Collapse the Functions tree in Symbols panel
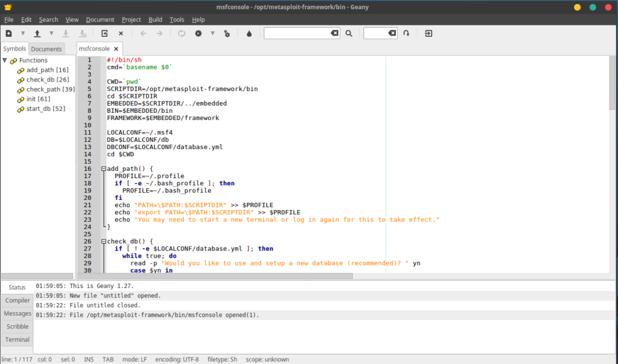618x364 pixels. [x=5, y=60]
